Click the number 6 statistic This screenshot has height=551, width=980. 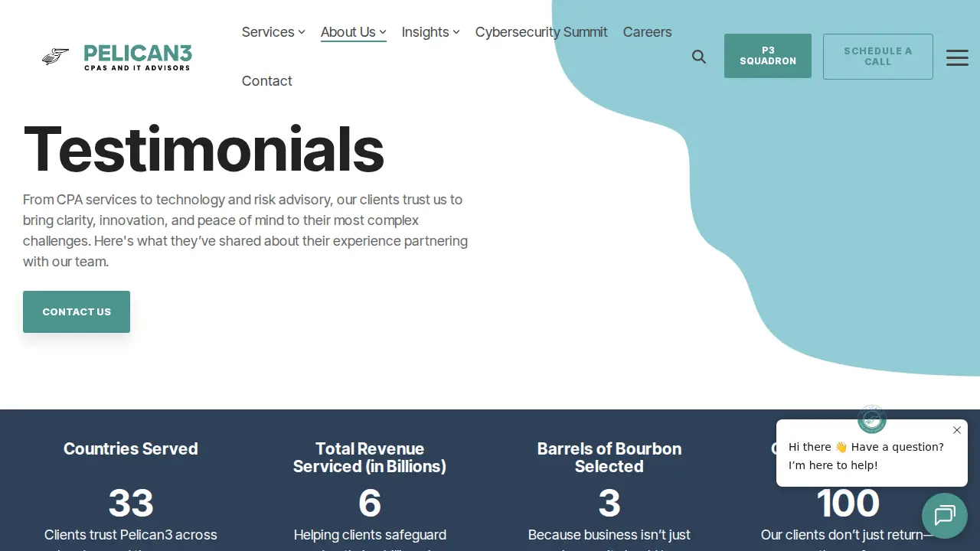pyautogui.click(x=370, y=503)
